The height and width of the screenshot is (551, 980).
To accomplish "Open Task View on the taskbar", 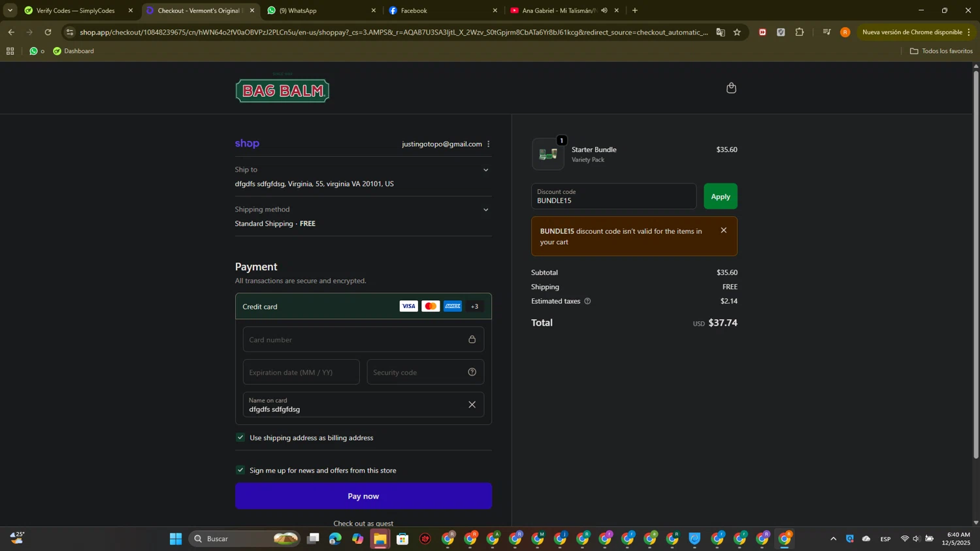I will 313,539.
